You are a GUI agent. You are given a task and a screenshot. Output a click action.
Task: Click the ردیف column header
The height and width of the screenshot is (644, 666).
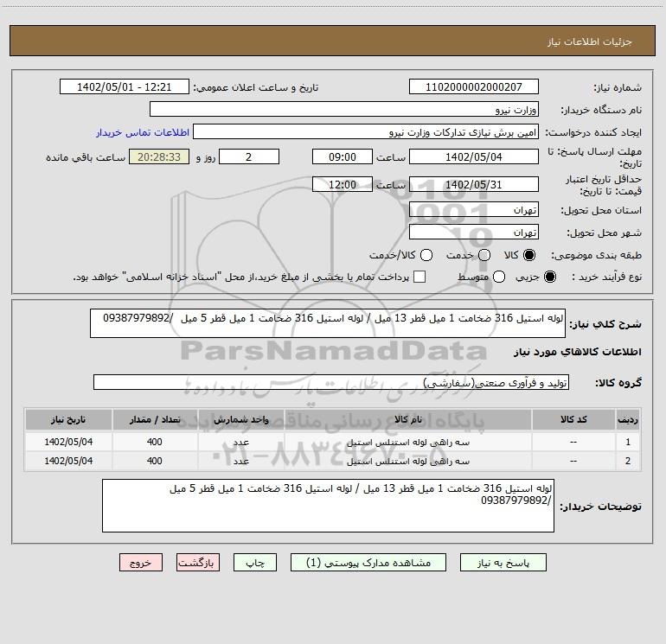tap(628, 419)
